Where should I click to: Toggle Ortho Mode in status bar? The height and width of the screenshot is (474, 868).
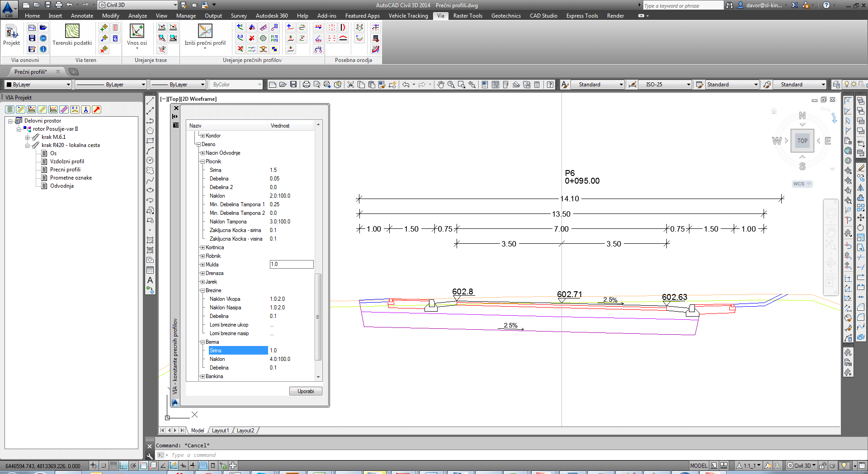[123, 465]
